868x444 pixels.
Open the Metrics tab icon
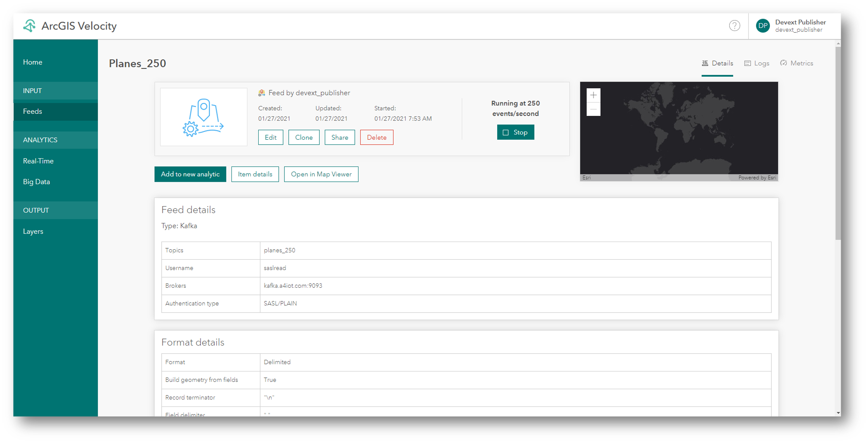pyautogui.click(x=783, y=63)
